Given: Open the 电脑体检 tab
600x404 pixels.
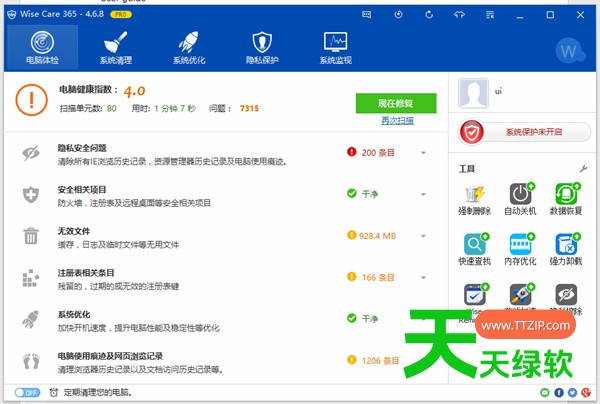Looking at the screenshot, I should coord(42,47).
